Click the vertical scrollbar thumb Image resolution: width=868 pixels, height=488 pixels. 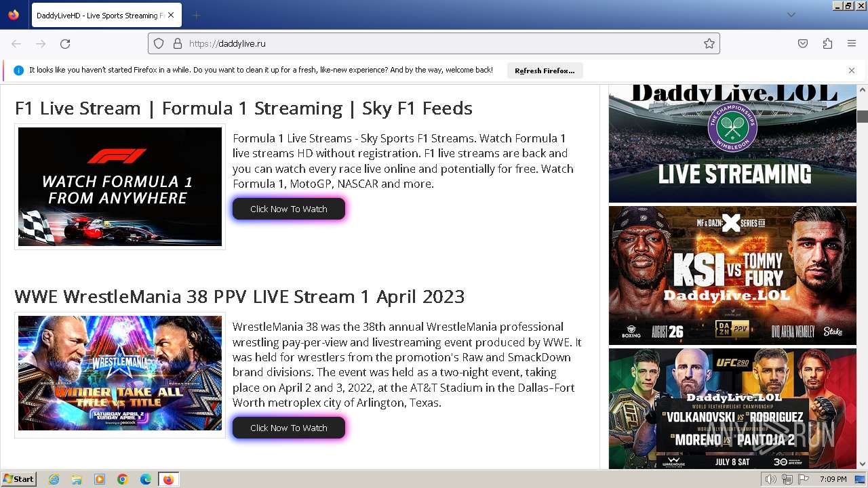(863, 116)
